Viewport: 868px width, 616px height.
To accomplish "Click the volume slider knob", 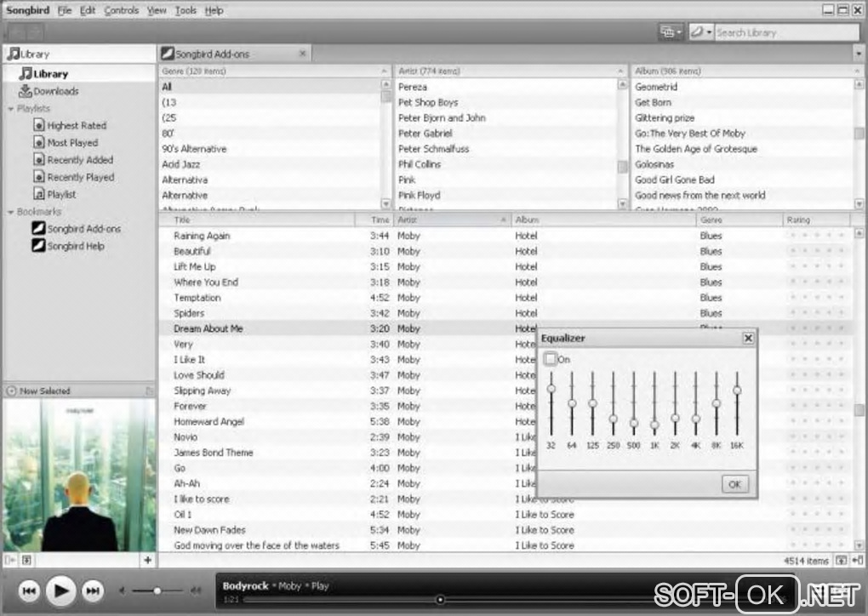I will (157, 591).
